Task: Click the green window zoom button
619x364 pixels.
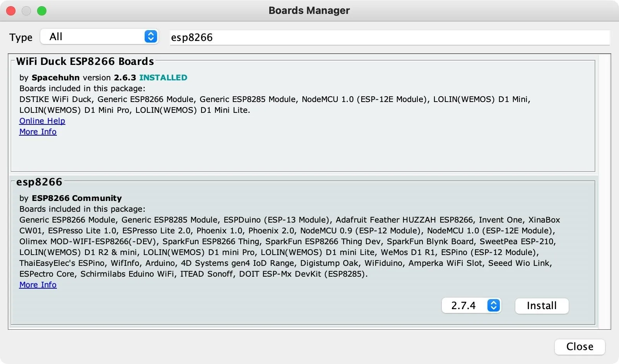Action: coord(42,11)
